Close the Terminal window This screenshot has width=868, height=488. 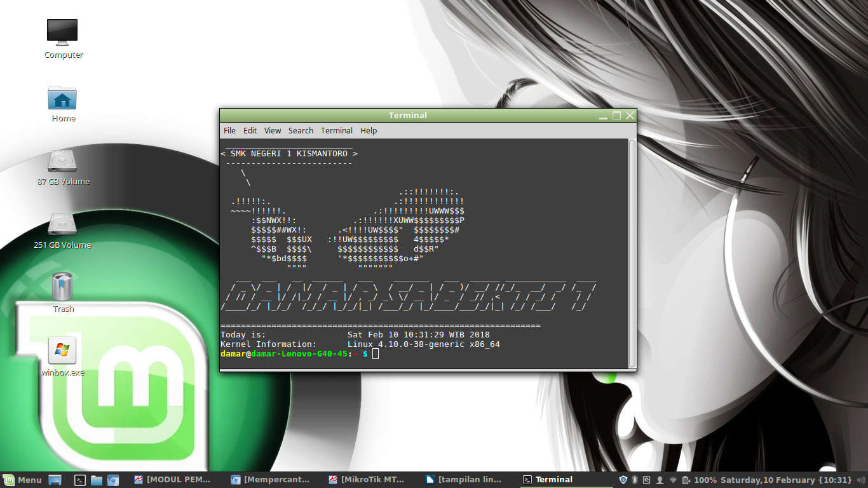pyautogui.click(x=630, y=116)
